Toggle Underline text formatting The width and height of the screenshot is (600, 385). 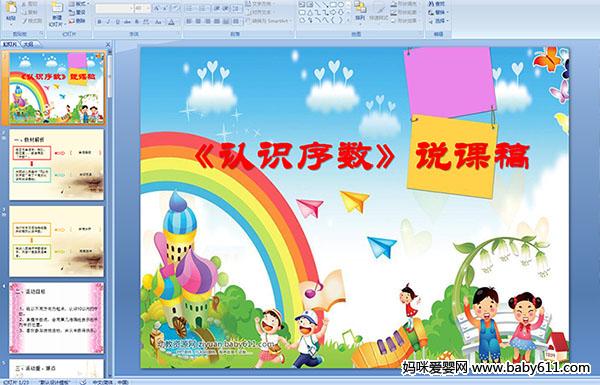pos(117,22)
